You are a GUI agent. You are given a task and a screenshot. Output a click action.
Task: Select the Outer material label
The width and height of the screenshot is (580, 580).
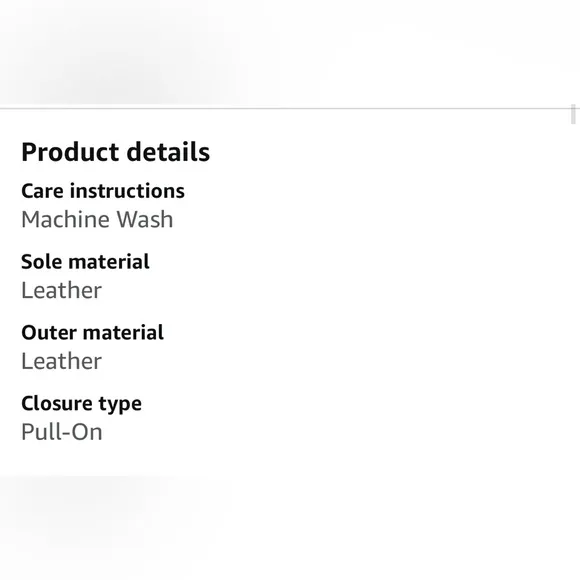pyautogui.click(x=92, y=333)
